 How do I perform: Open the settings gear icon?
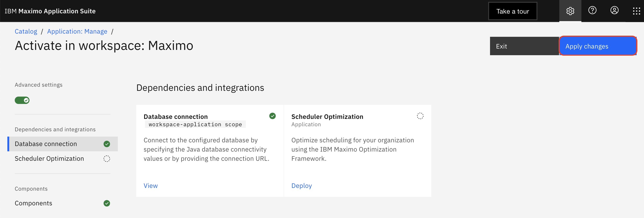[x=570, y=11]
